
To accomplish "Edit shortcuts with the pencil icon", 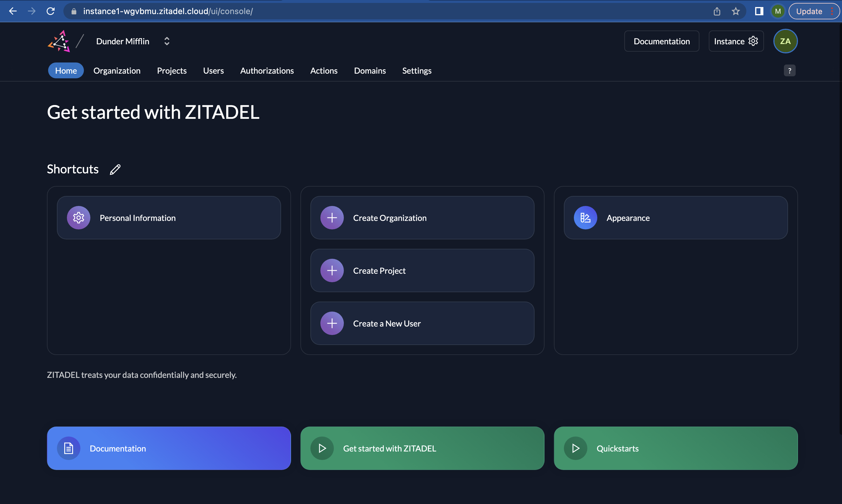I will pos(115,169).
